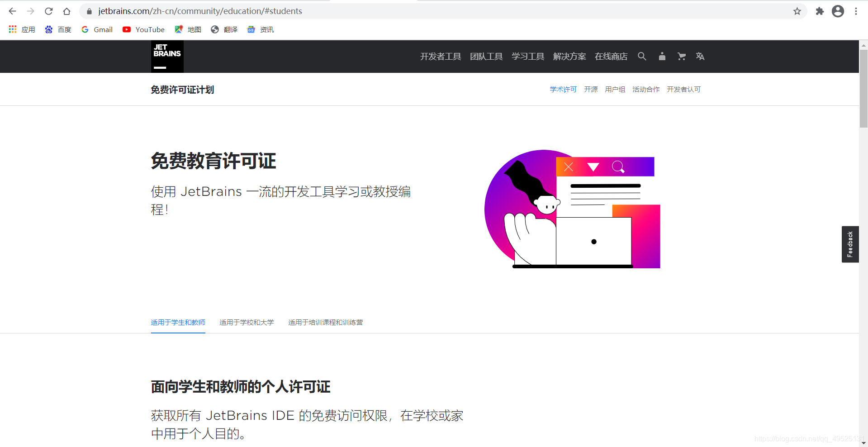Open the Chrome apps grid icon
The height and width of the screenshot is (447, 868).
pyautogui.click(x=12, y=29)
